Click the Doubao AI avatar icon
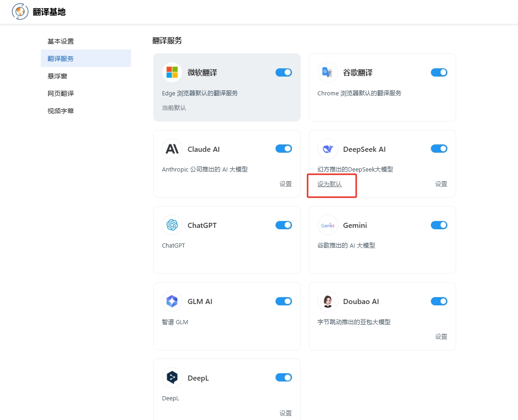 click(x=328, y=301)
